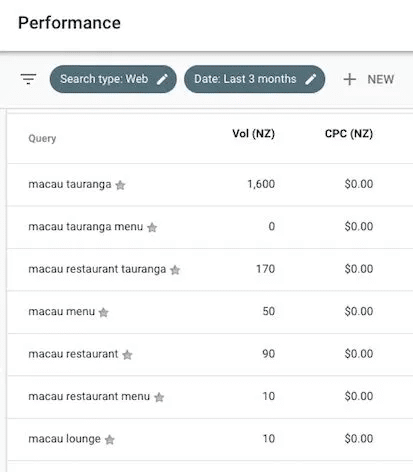This screenshot has height=472, width=413.
Task: Click the Performance page heading
Action: [69, 23]
